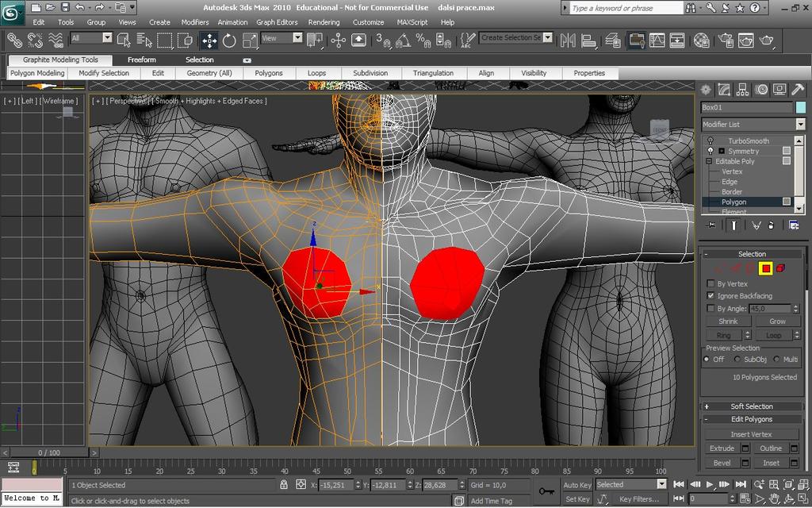Select the Select and Link tool
Viewport: 812px width, 508px height.
tap(14, 40)
